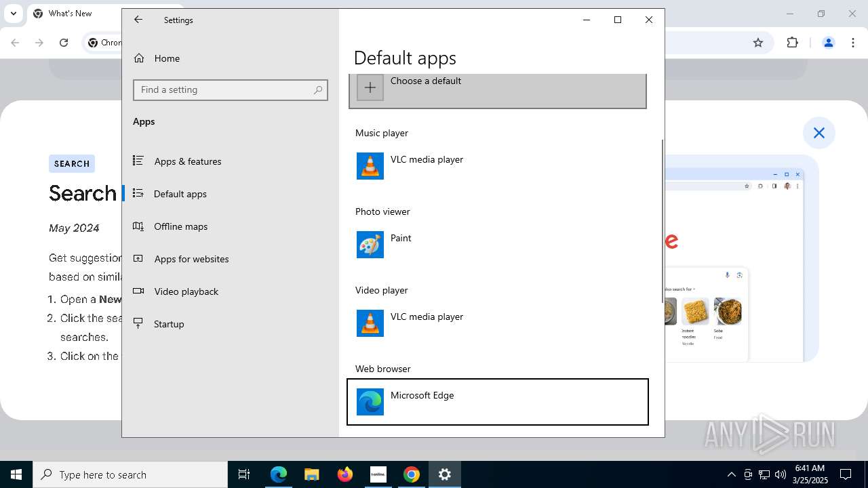Open Home in Settings sidebar
Screen dimensions: 868x488
(x=230, y=58)
